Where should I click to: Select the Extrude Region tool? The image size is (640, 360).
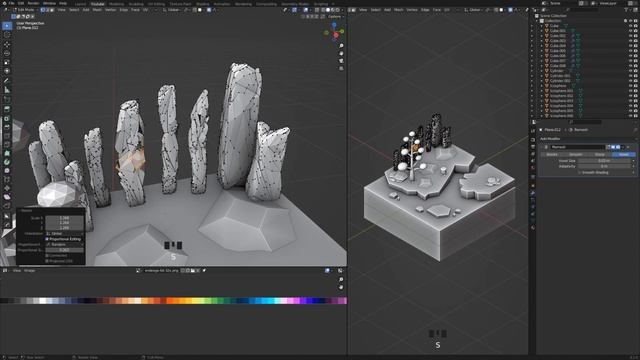7,109
